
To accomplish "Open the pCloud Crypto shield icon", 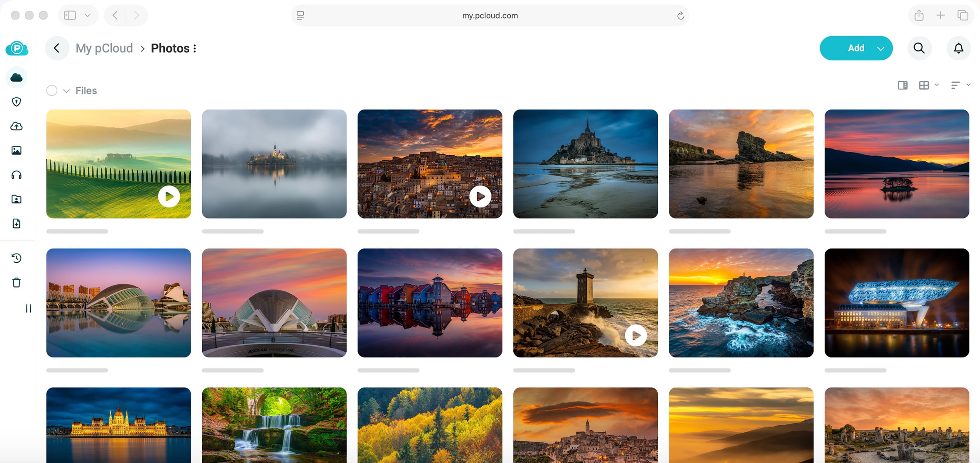I will (x=17, y=102).
